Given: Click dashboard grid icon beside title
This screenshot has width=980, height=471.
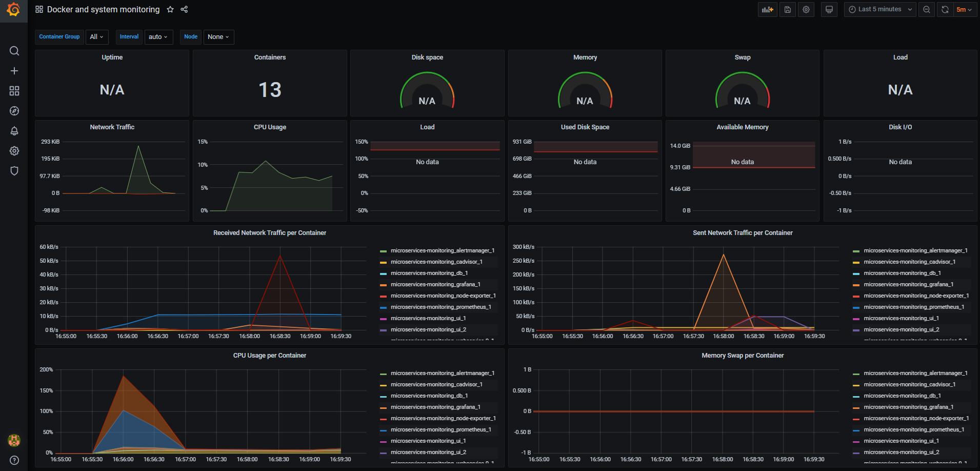Looking at the screenshot, I should 39,9.
